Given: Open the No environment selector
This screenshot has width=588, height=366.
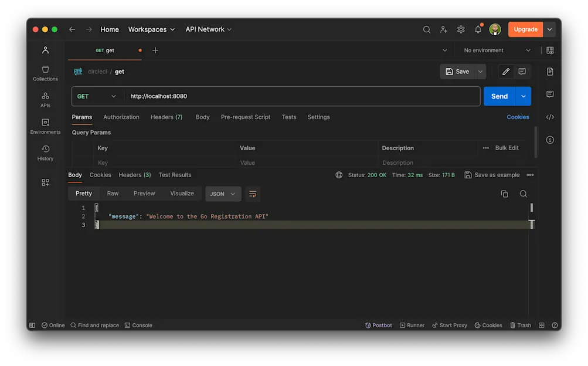Looking at the screenshot, I should click(494, 50).
